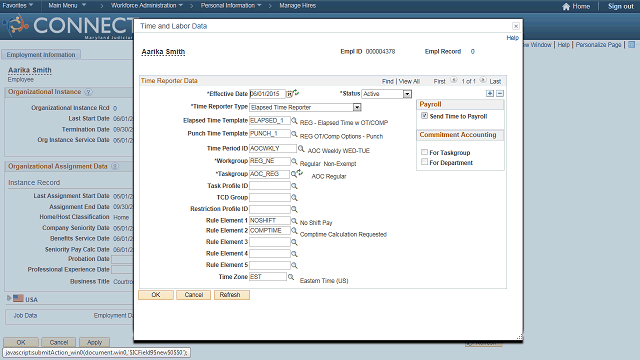The height and width of the screenshot is (360, 640).
Task: Open the Time Period ID lookup
Action: tap(301, 149)
